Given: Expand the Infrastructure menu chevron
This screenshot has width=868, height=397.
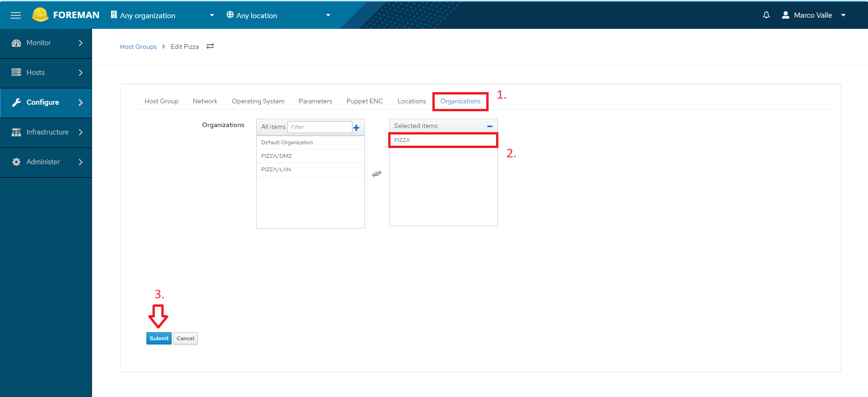Looking at the screenshot, I should [x=80, y=132].
